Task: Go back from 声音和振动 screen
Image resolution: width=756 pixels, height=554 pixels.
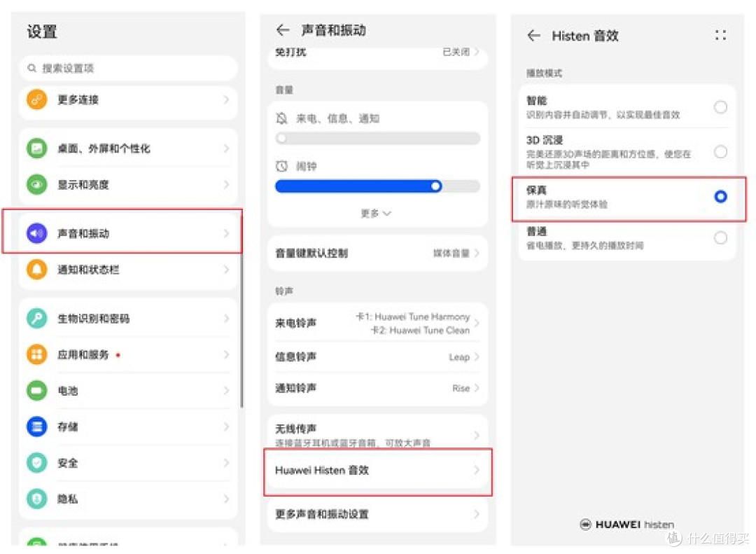Action: 283,30
